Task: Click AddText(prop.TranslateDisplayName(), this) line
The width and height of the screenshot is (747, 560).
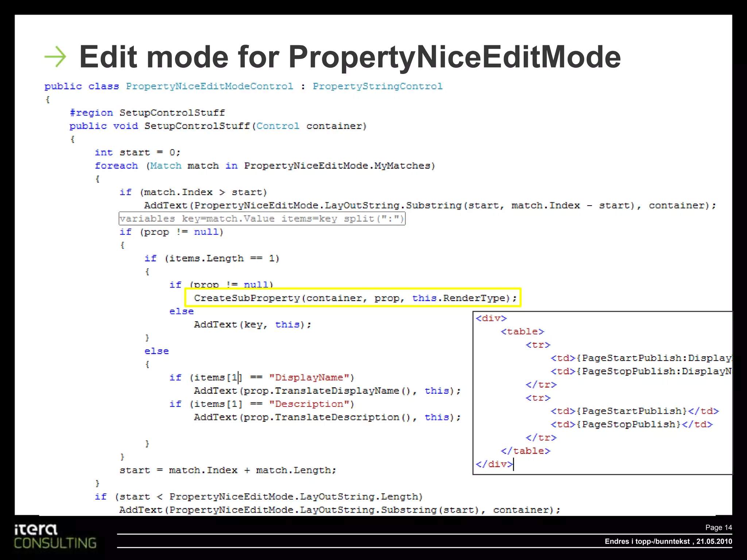Action: coord(328,391)
